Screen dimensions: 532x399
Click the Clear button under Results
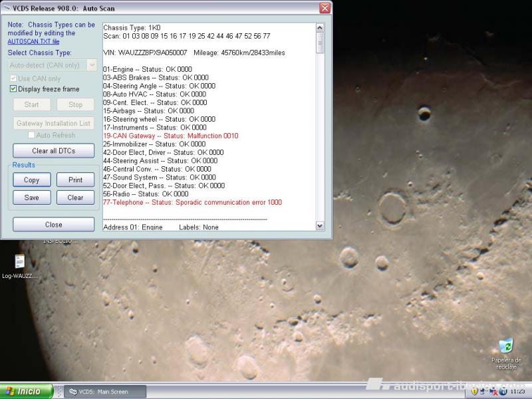[75, 198]
